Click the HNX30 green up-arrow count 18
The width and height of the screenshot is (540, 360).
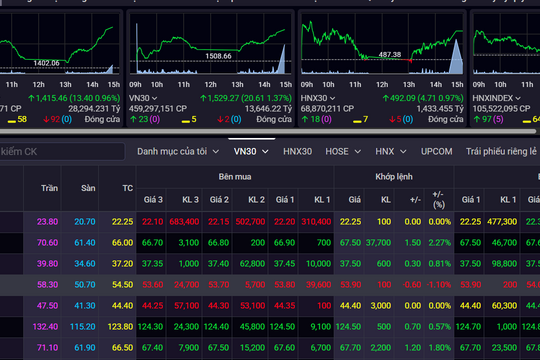(x=316, y=119)
